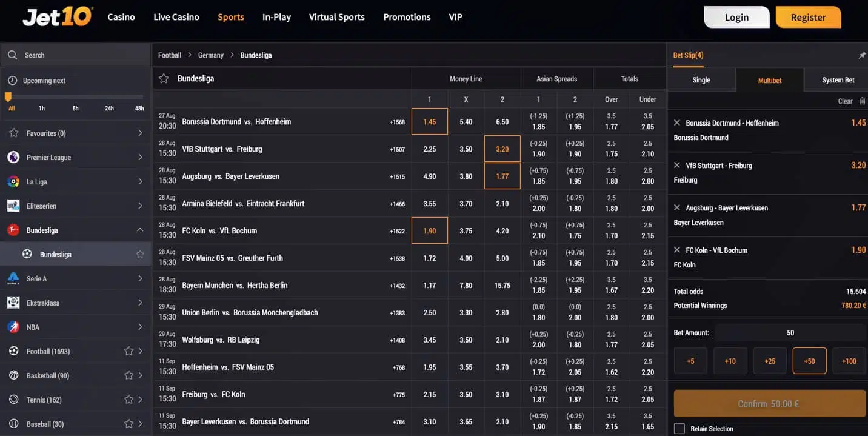Open Germany breadcrumb link

tap(211, 55)
